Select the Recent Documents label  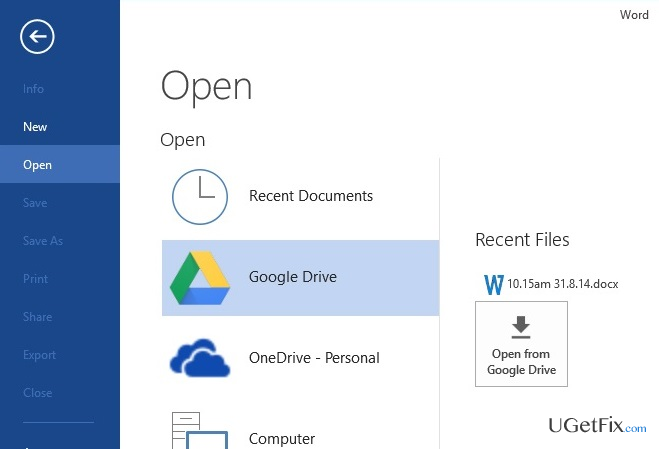point(311,196)
